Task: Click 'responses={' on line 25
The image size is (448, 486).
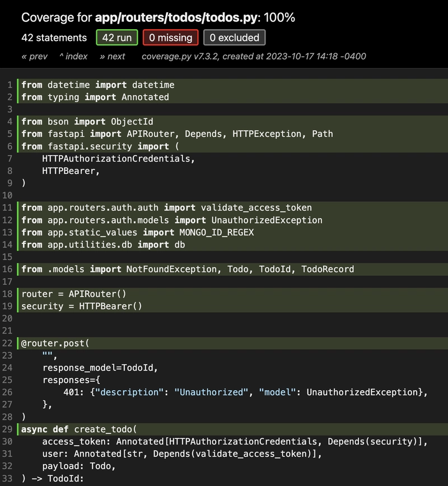Action: 71,380
